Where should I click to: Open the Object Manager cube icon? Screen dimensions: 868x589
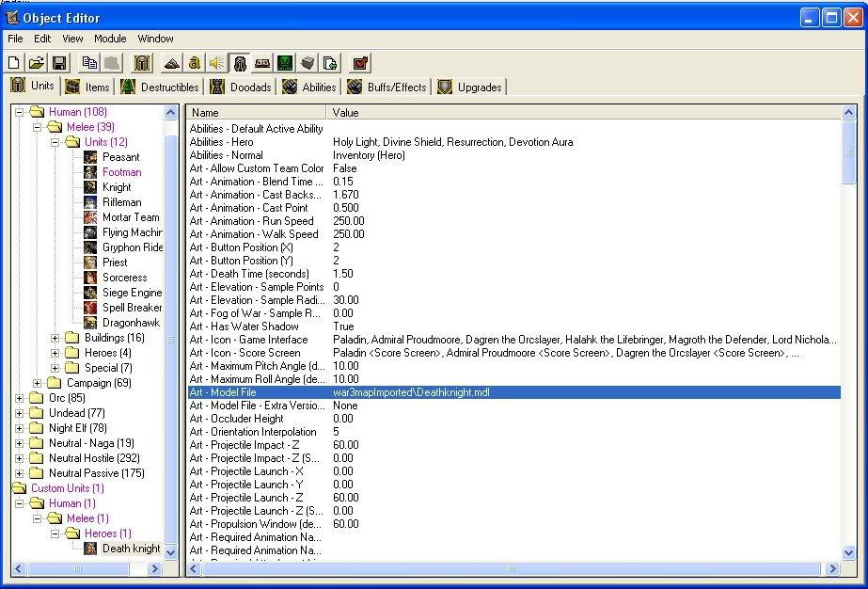pos(308,63)
